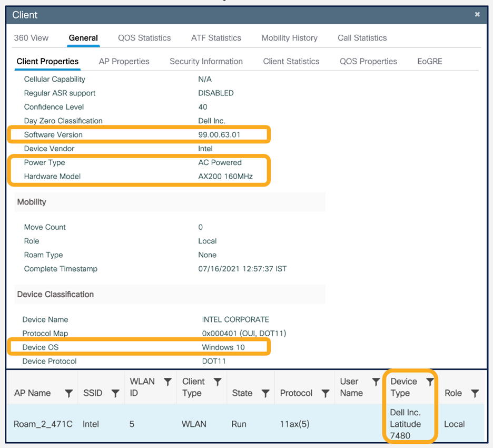This screenshot has height=448, width=493.
Task: Open the ATF Statistics tab
Action: tap(216, 37)
